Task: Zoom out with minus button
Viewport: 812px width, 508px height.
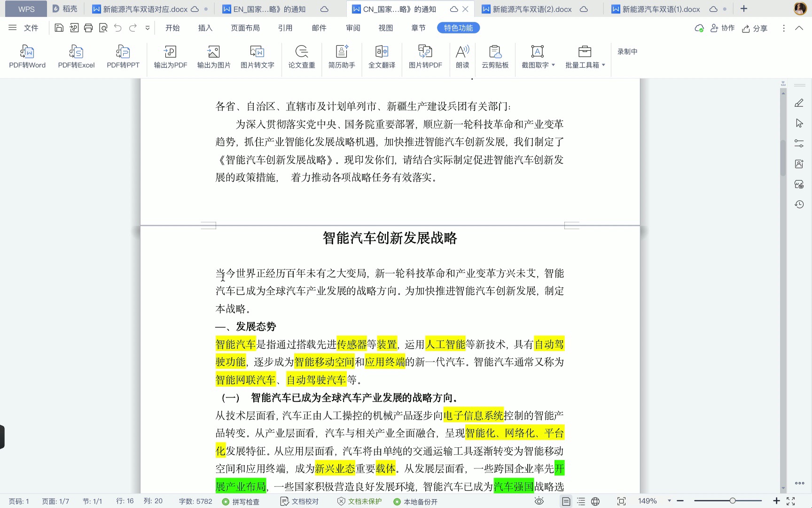Action: click(680, 501)
